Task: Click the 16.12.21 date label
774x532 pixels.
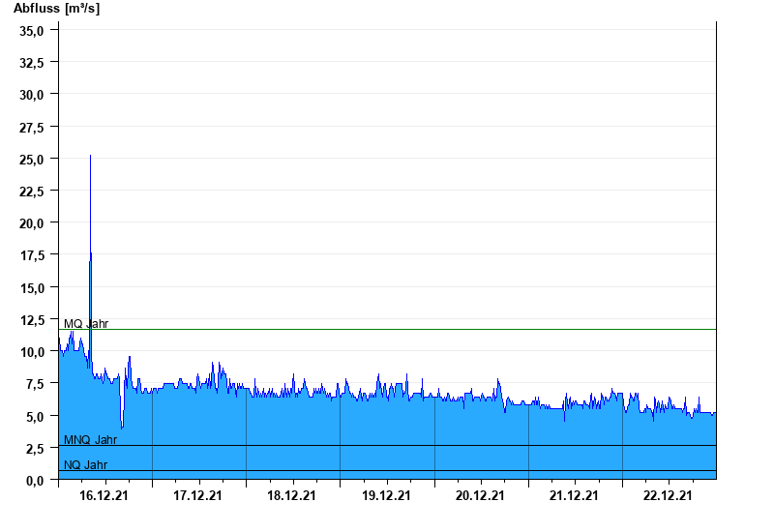Action: pos(104,495)
